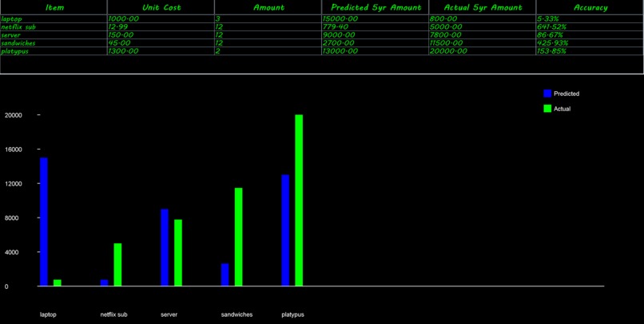
Task: Click the green sandwiches actual bar
Action: 239,237
